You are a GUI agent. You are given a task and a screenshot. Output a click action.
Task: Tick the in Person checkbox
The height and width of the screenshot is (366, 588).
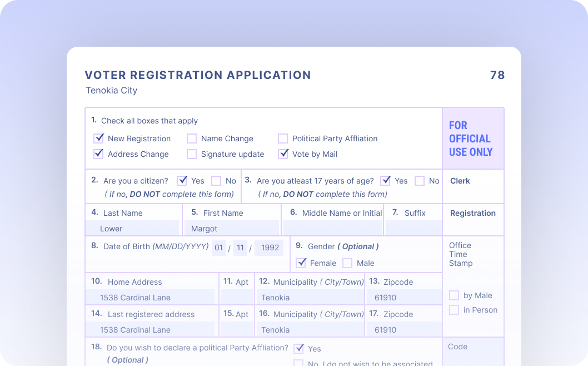pyautogui.click(x=454, y=310)
